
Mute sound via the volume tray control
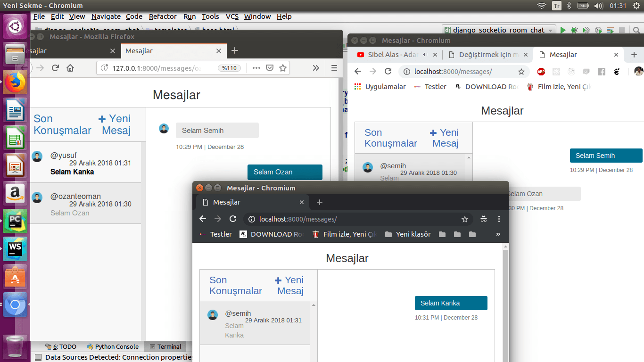598,6
